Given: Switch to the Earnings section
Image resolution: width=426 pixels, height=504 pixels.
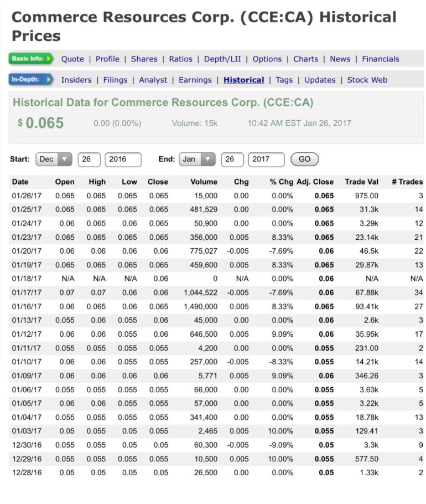Looking at the screenshot, I should 195,80.
